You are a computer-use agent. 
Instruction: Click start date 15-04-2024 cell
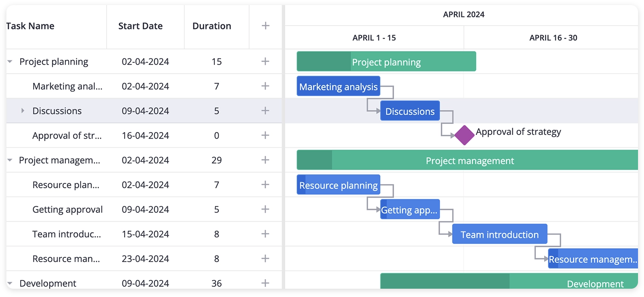tap(145, 234)
